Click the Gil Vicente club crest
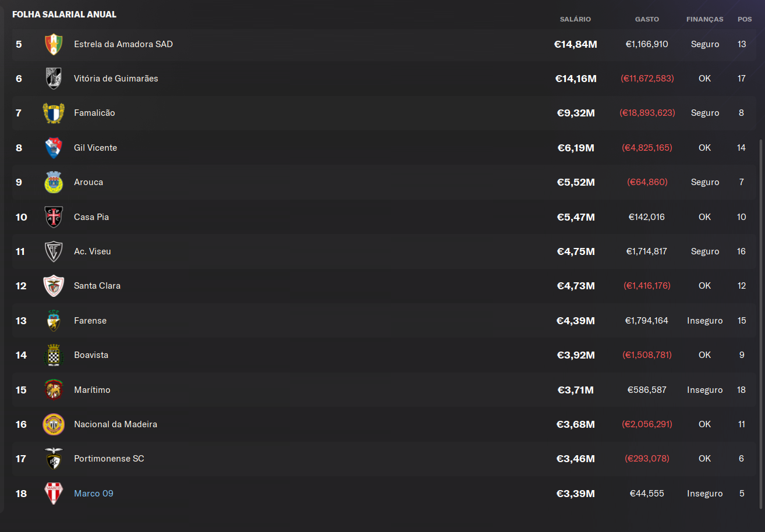 [x=54, y=148]
